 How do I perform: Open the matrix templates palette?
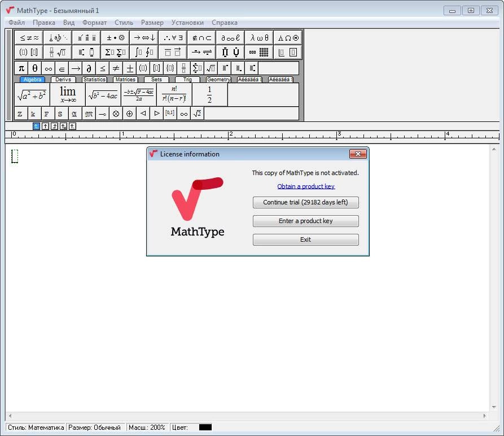259,52
